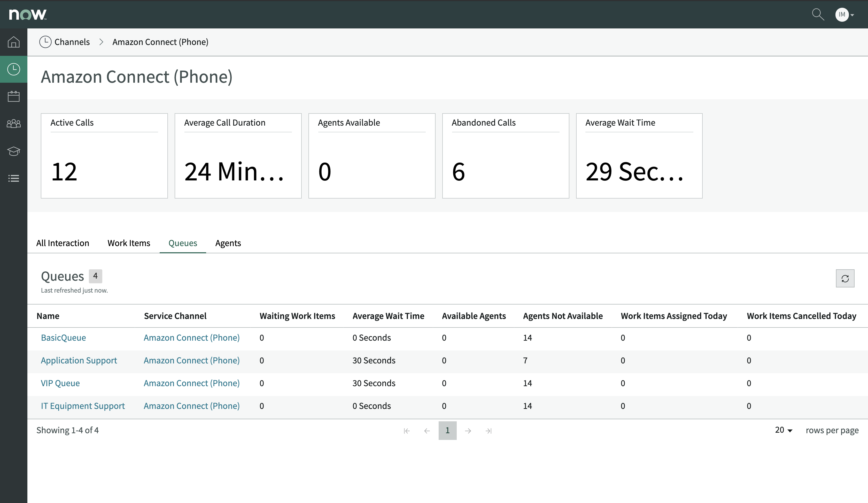Click 'Last refreshed just now.' text
Viewport: 868px width, 503px height.
(74, 291)
